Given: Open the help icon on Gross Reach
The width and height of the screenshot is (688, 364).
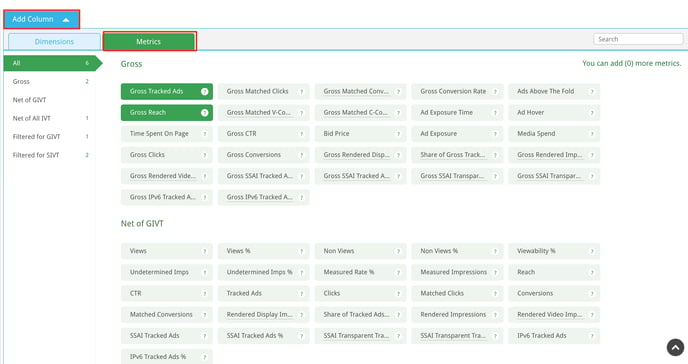Looking at the screenshot, I should [x=204, y=113].
